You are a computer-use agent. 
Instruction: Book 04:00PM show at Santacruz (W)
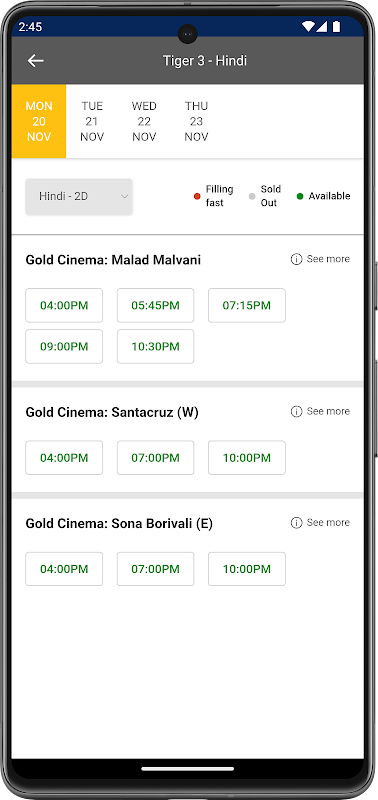(x=64, y=458)
